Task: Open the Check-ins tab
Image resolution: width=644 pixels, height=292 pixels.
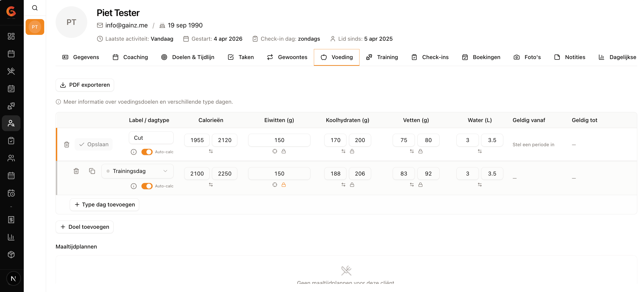Action: pos(430,57)
